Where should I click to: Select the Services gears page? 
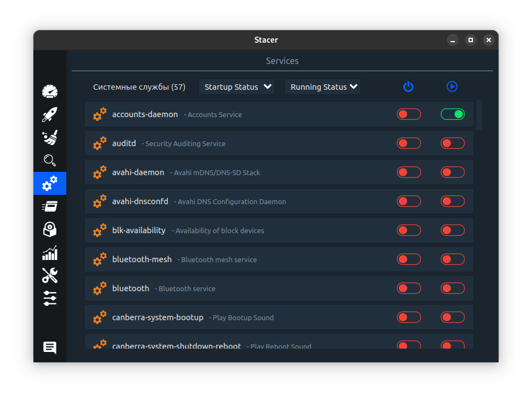tap(50, 183)
